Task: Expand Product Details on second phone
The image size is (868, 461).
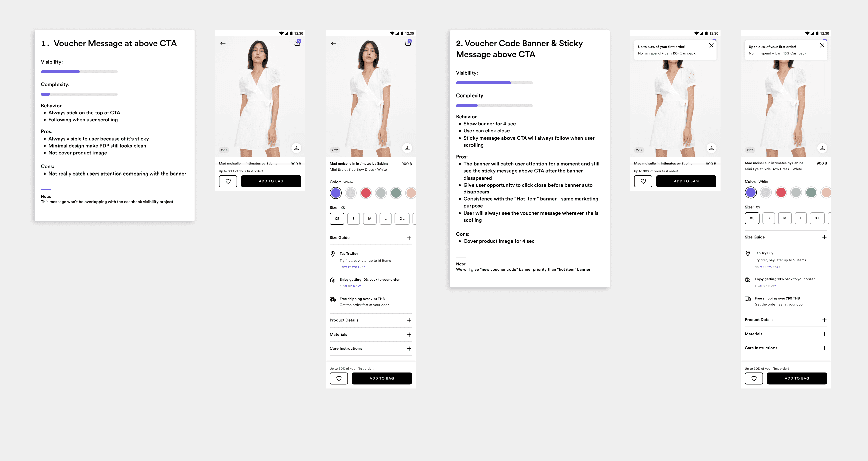Action: pyautogui.click(x=371, y=320)
